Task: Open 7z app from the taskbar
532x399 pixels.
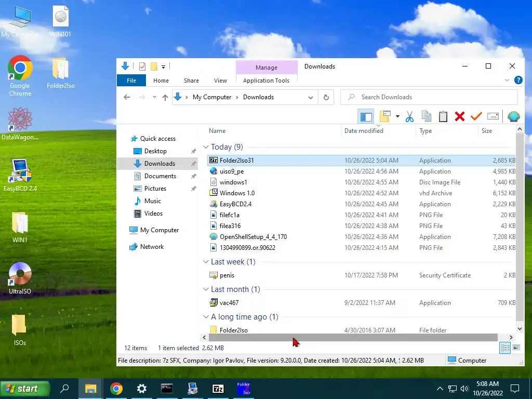Action: [218, 389]
